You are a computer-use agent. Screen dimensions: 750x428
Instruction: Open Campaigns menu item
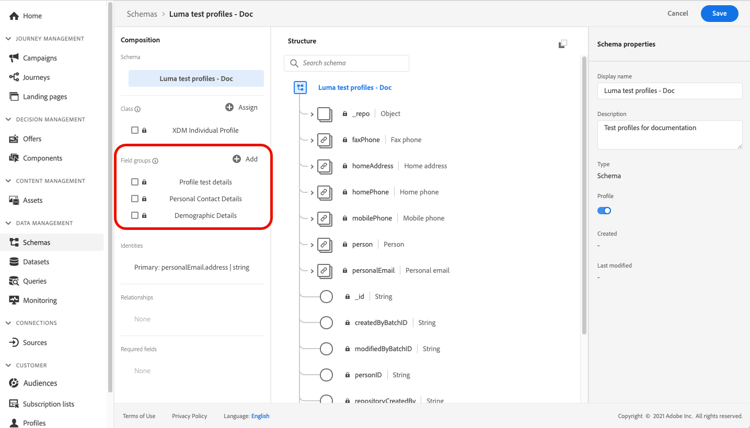click(x=40, y=58)
